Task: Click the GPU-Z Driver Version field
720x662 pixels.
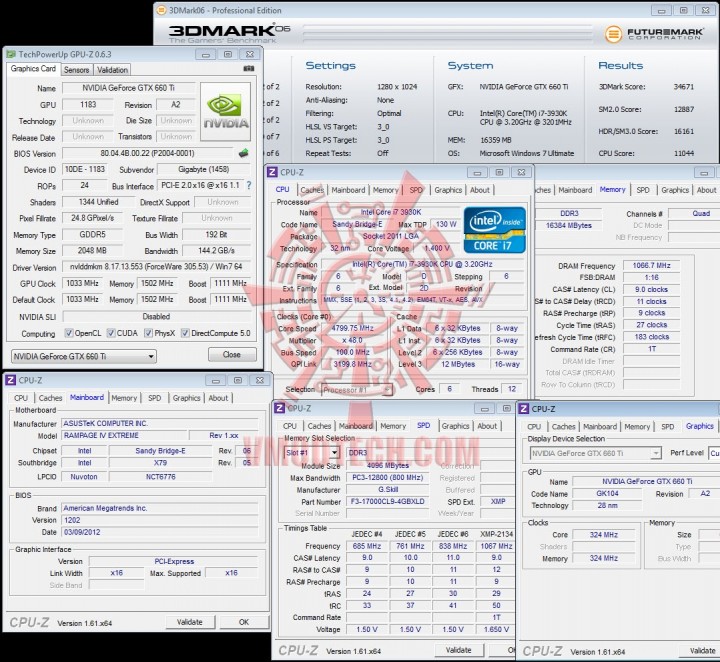Action: tap(156, 267)
